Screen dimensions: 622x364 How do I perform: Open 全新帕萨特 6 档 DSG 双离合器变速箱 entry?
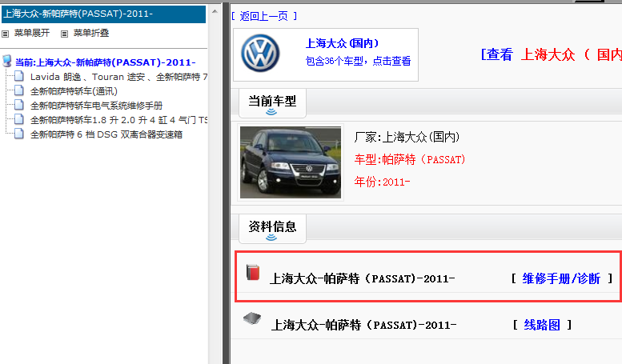[106, 134]
